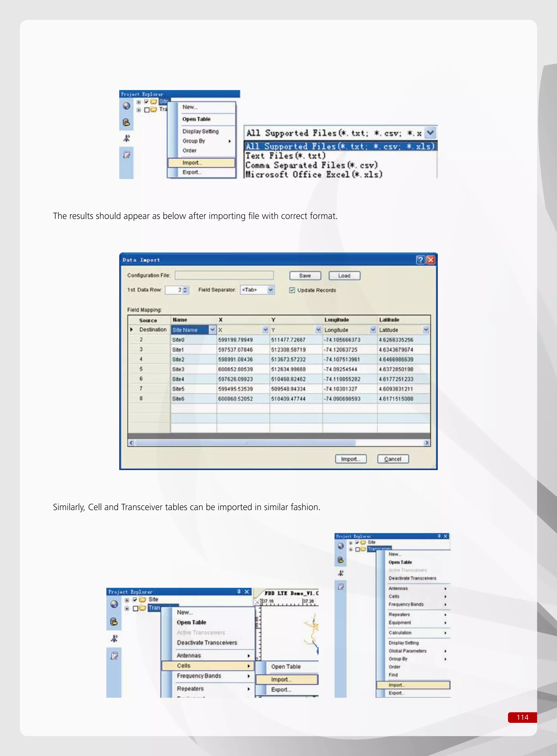
Task: Click the Site folder icon in top Project Explorer
Action: (x=154, y=101)
